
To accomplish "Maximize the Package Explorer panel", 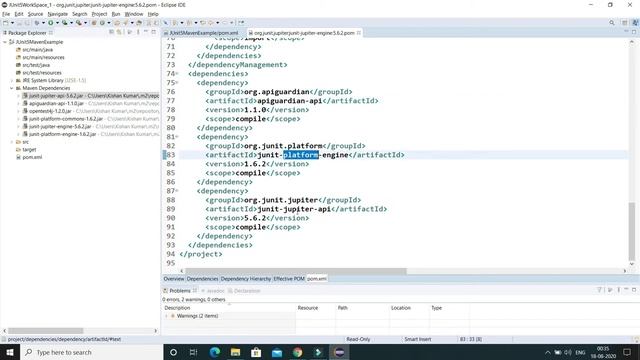I will (x=153, y=32).
